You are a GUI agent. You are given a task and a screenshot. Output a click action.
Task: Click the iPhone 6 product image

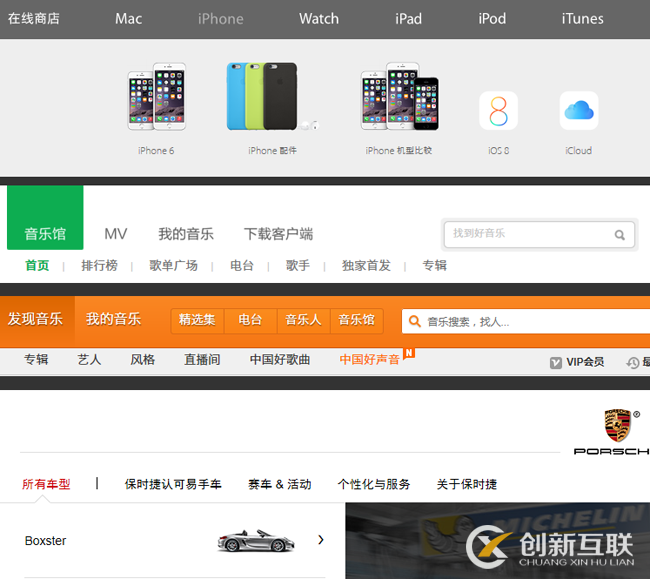pos(156,97)
